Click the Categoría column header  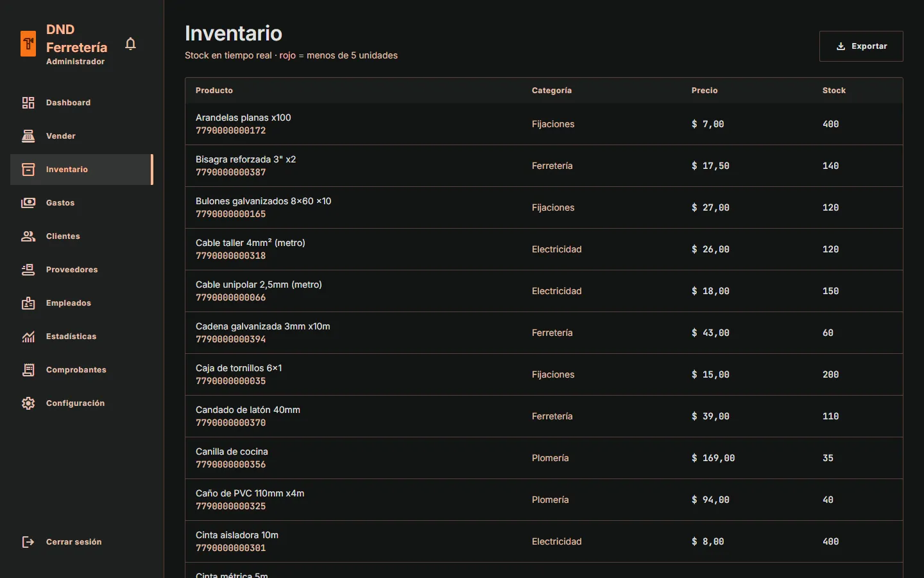552,91
